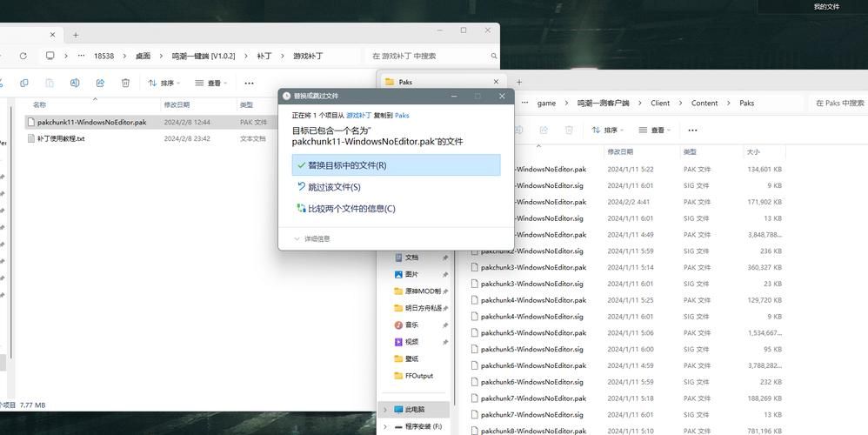
Task: Go to Client breadcrumb in Paks window
Action: click(660, 103)
